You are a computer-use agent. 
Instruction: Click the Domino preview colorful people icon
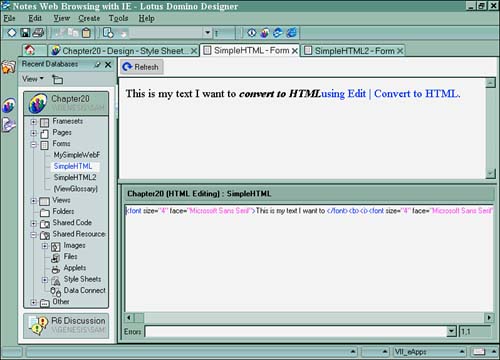click(265, 33)
